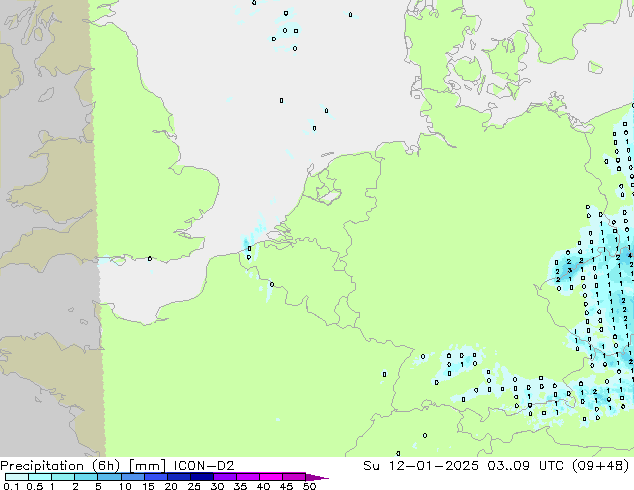
Task: Click the light cyan 0.1–0.5 mm legend swatch
Action: [17, 477]
